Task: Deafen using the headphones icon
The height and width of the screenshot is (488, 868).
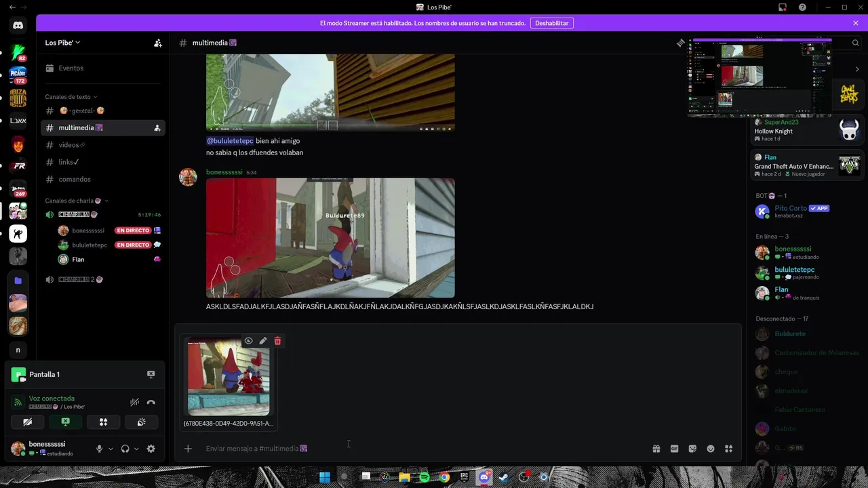Action: (125, 449)
